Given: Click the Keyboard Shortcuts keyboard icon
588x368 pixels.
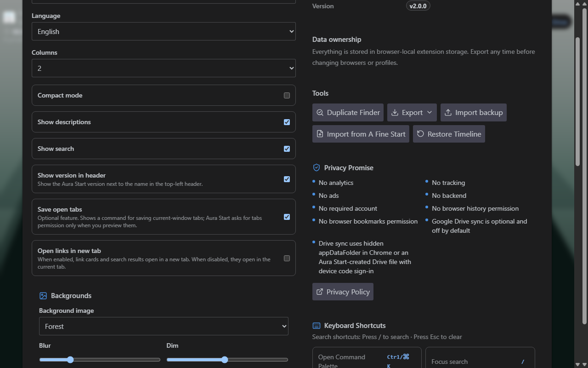Looking at the screenshot, I should point(316,325).
